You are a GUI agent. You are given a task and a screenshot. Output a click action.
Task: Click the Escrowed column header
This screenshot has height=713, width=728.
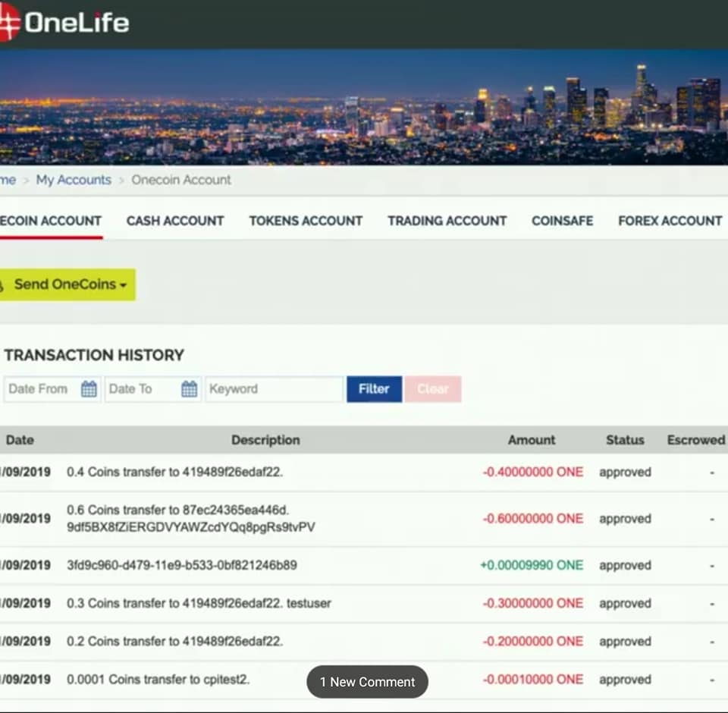click(696, 440)
